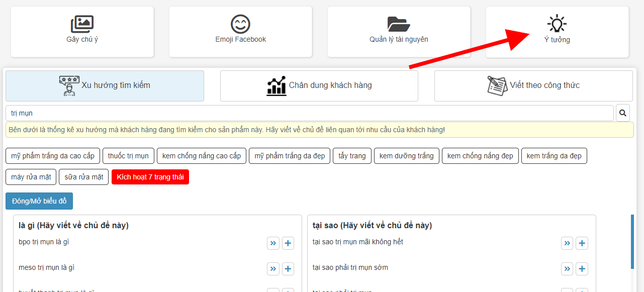This screenshot has width=644, height=292.
Task: Click the plus icon for 'meso trị mụn là gì'
Action: (288, 269)
